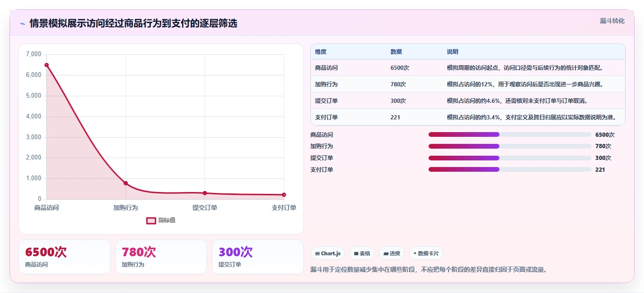This screenshot has width=644, height=293.
Task: Click the page title 情景模拟展示访问
Action: pyautogui.click(x=133, y=23)
